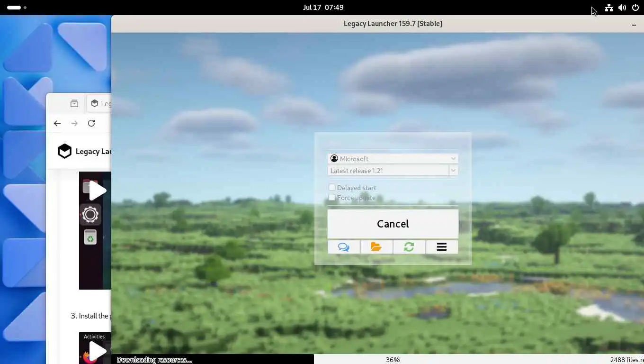644x364 pixels.
Task: Open the clock Jul 17 07:49 calendar
Action: pyautogui.click(x=323, y=8)
